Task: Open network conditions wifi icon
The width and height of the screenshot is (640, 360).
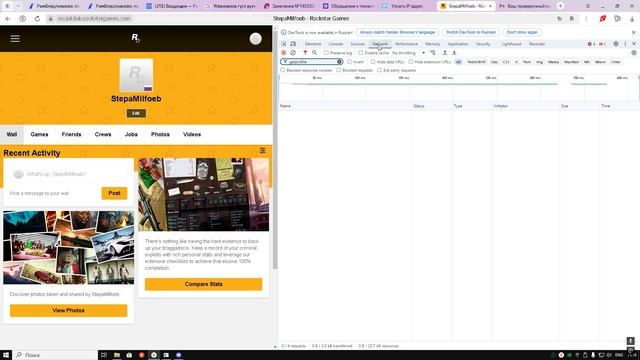Action: (x=433, y=53)
